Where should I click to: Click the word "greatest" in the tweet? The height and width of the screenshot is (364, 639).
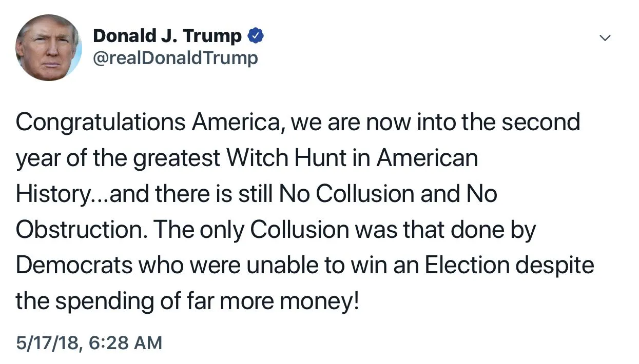(x=176, y=158)
